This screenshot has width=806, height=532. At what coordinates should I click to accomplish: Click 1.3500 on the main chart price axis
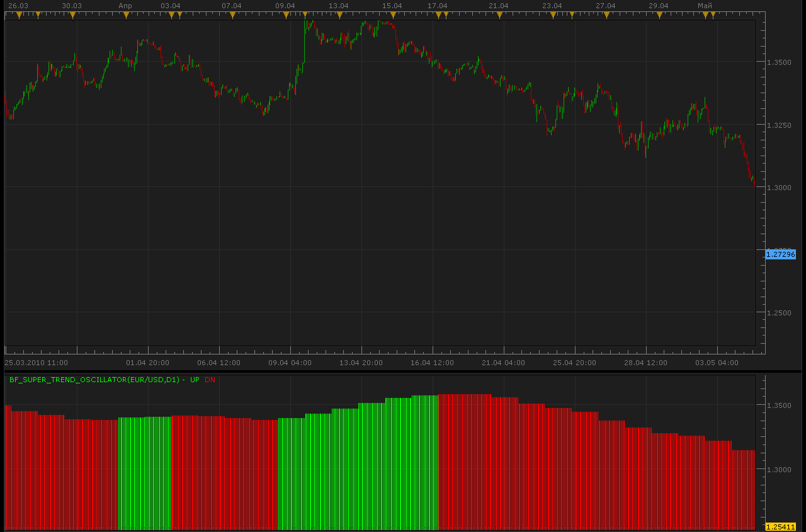click(x=779, y=63)
